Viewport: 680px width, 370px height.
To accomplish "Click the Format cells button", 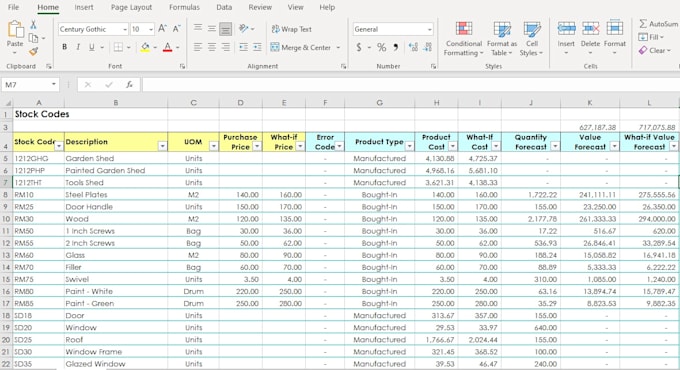I will (x=615, y=37).
